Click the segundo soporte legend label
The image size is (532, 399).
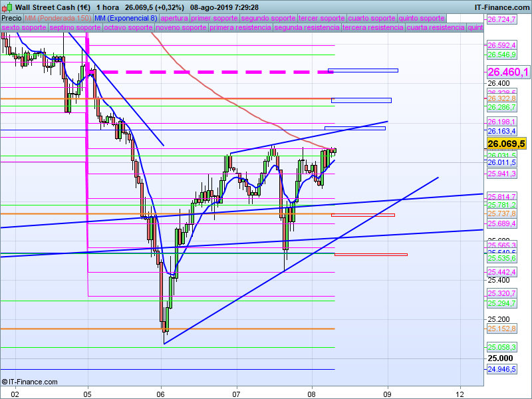268,19
